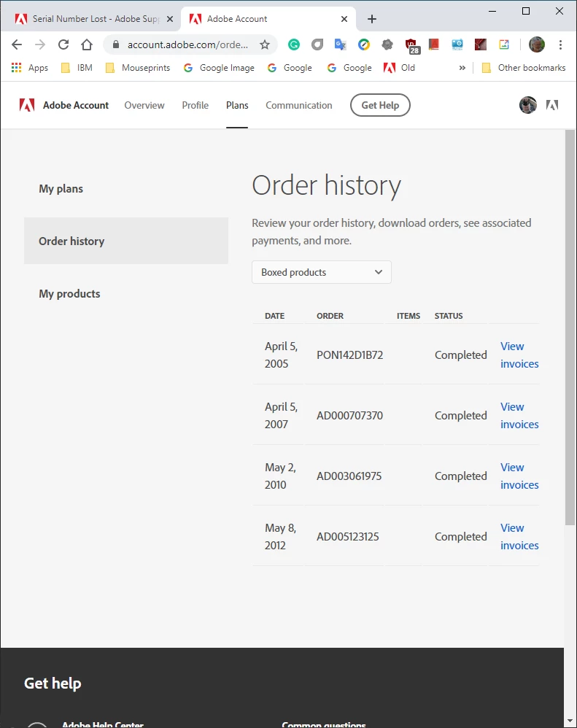The width and height of the screenshot is (577, 728).
Task: Click the date May 2, 2010
Action: pos(280,476)
